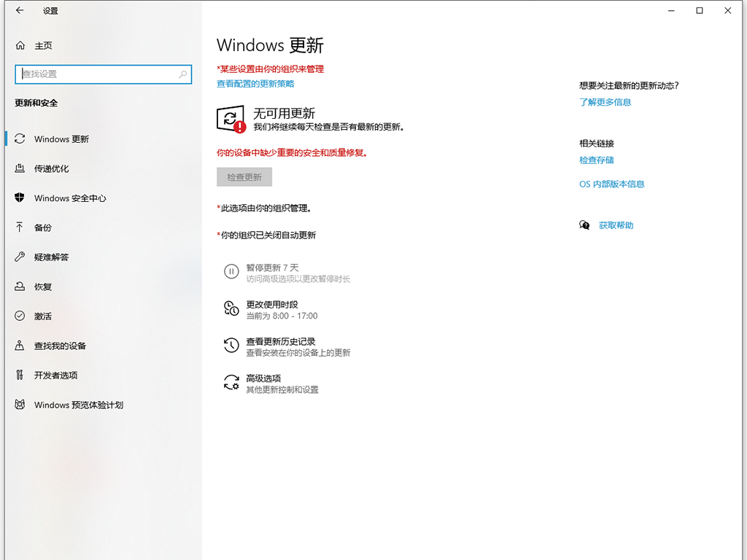The width and height of the screenshot is (747, 560).
Task: Click the 备份 upload arrow icon
Action: (20, 227)
